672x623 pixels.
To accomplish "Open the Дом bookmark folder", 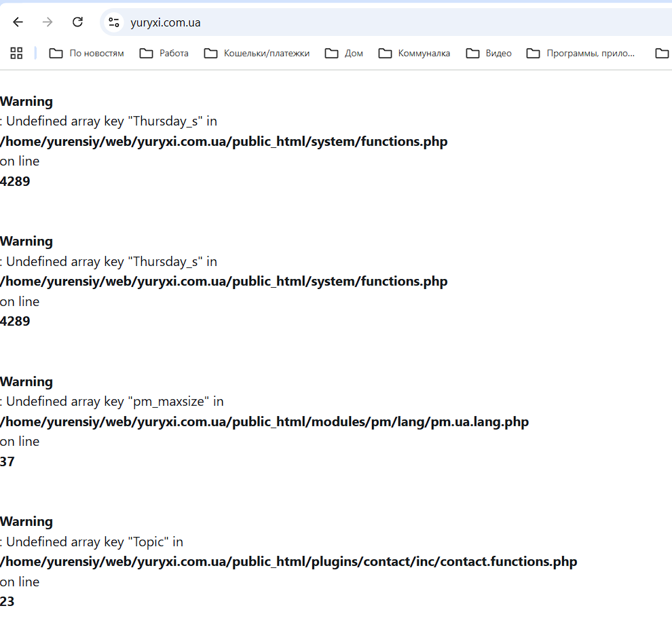I will pos(344,53).
